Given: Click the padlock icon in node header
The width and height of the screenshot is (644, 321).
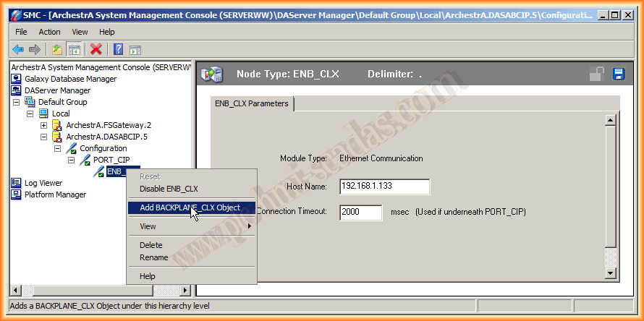Looking at the screenshot, I should [x=597, y=74].
